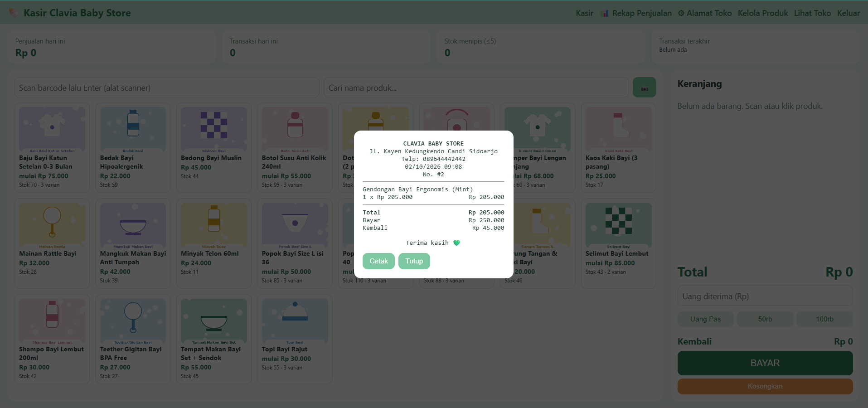Open Alamat Toko settings
This screenshot has height=408, width=868.
705,13
